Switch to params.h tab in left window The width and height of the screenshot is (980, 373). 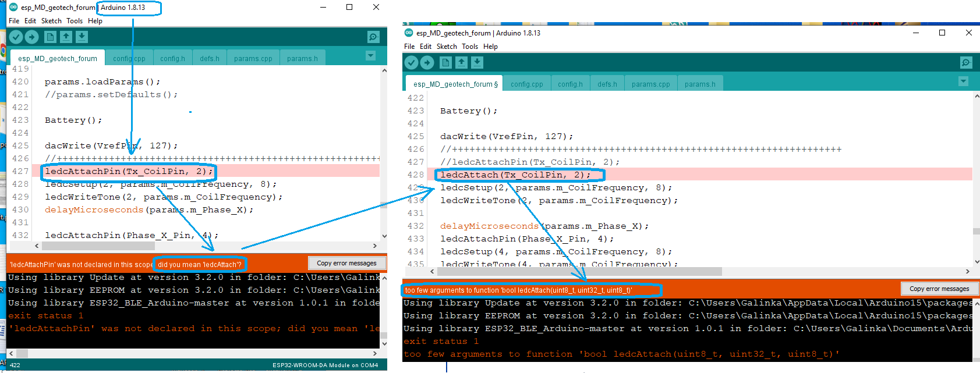302,59
